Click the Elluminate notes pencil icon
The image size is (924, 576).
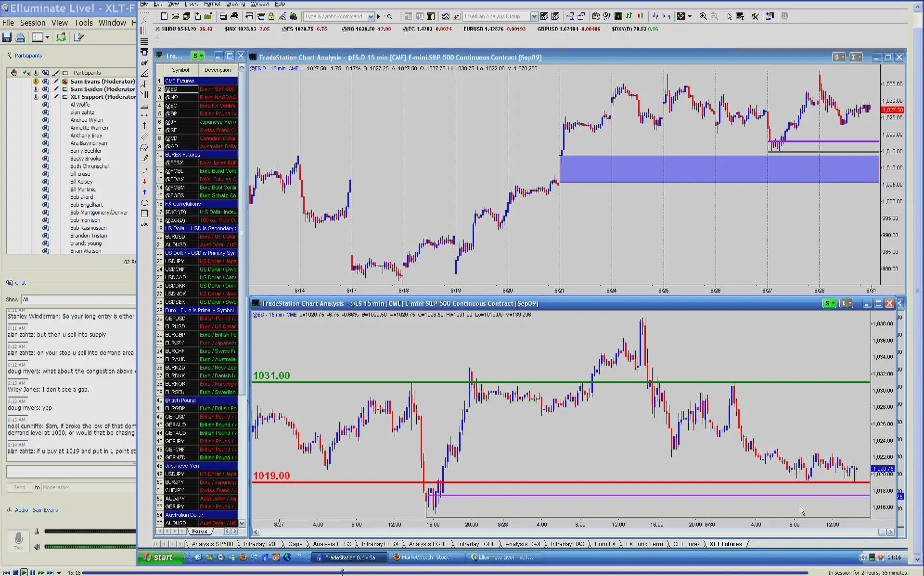79,38
